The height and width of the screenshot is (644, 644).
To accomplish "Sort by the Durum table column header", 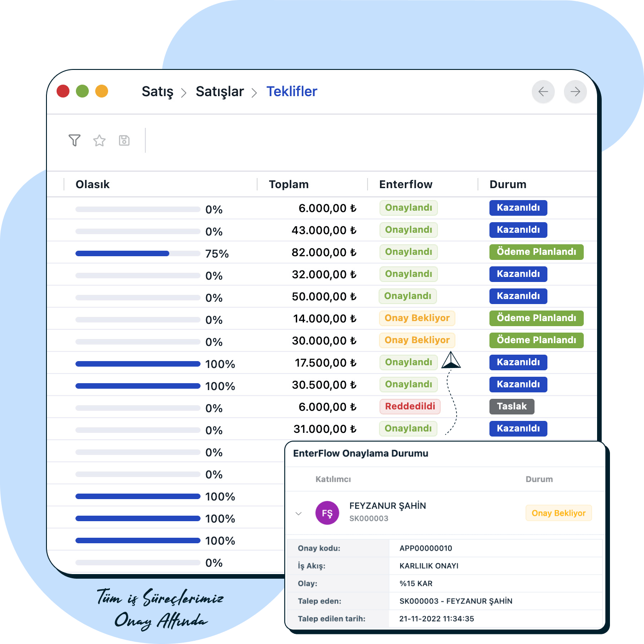I will 508,184.
